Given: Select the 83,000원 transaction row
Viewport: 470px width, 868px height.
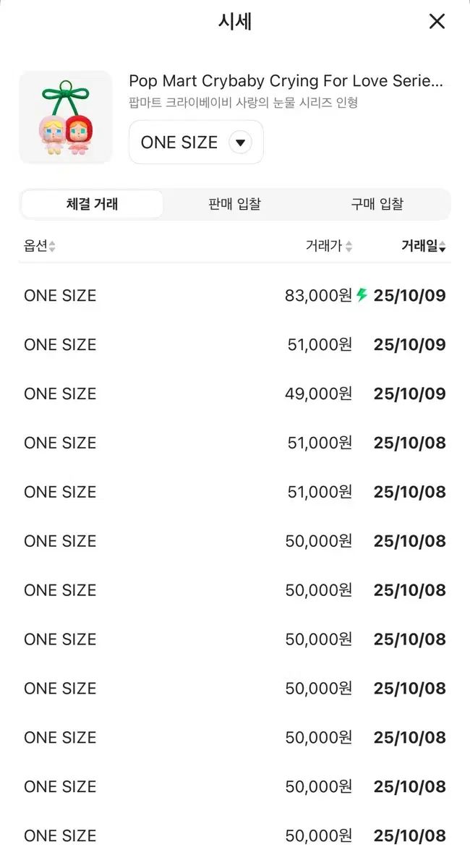Looking at the screenshot, I should pos(234,295).
